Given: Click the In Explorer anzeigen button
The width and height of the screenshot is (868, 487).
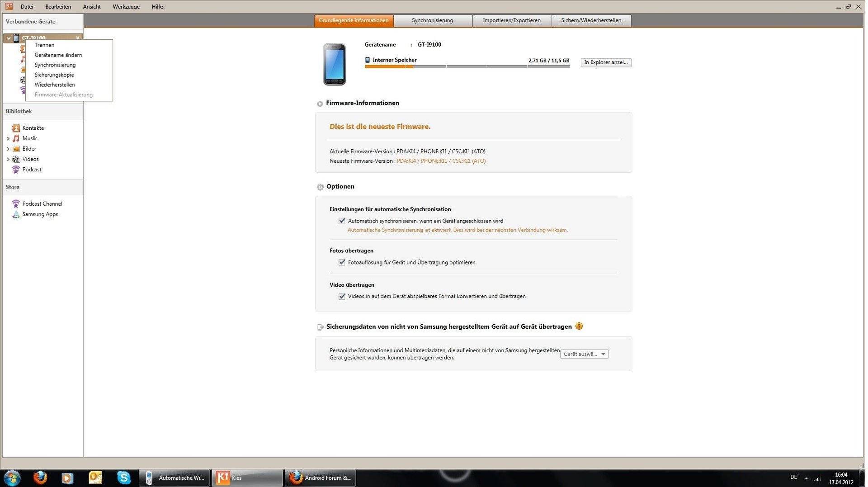Looking at the screenshot, I should [x=606, y=62].
